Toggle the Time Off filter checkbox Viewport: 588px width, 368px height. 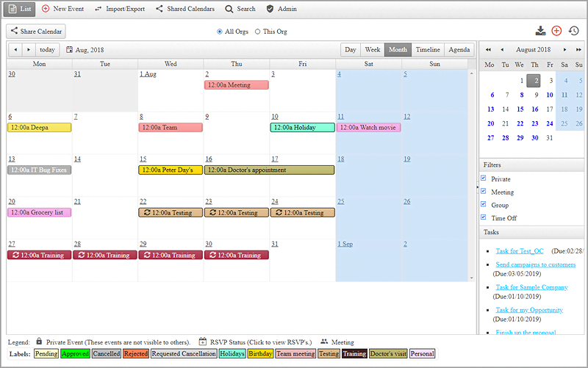483,217
